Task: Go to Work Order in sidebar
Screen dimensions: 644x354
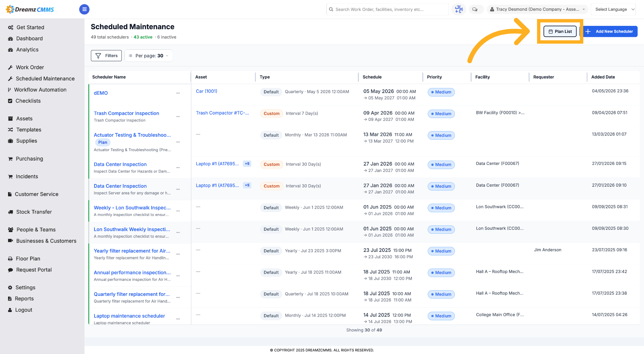Action: (x=30, y=67)
